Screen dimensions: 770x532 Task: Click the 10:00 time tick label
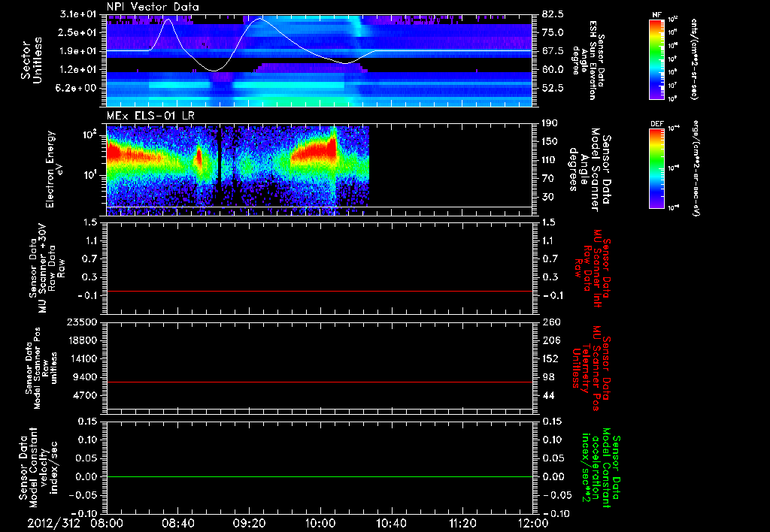320,523
